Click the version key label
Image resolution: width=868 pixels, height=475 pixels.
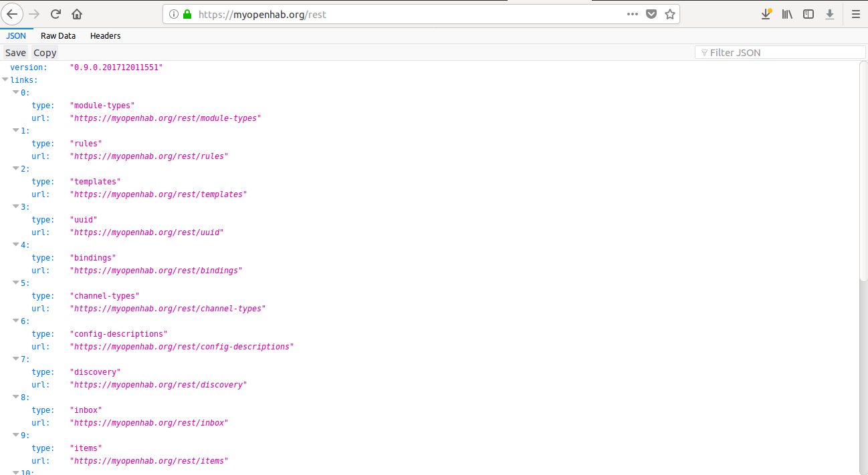tap(29, 67)
